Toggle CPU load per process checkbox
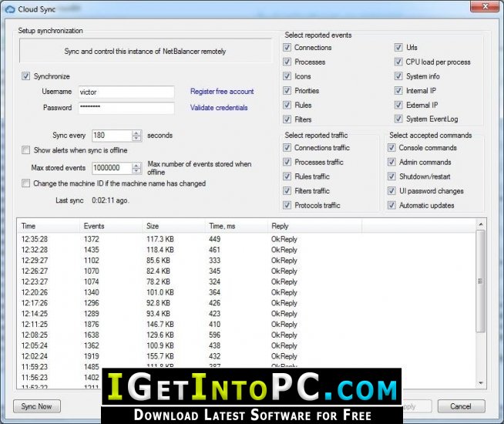Viewport: 504px width, 424px height. (398, 62)
